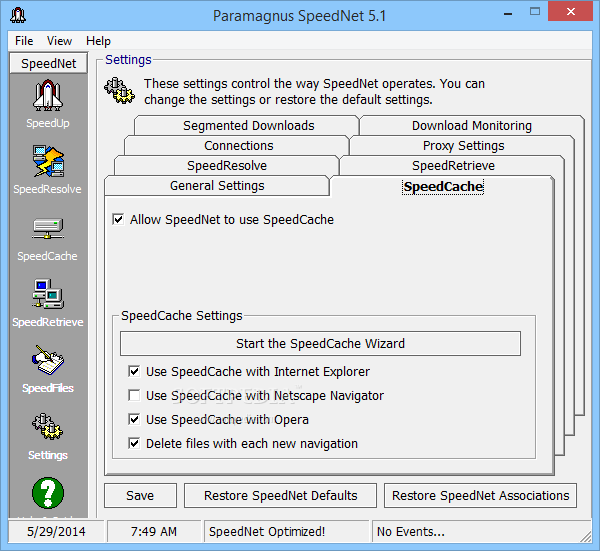Open the SpeedUp rocket icon
Screen dimensions: 600x551
point(48,96)
